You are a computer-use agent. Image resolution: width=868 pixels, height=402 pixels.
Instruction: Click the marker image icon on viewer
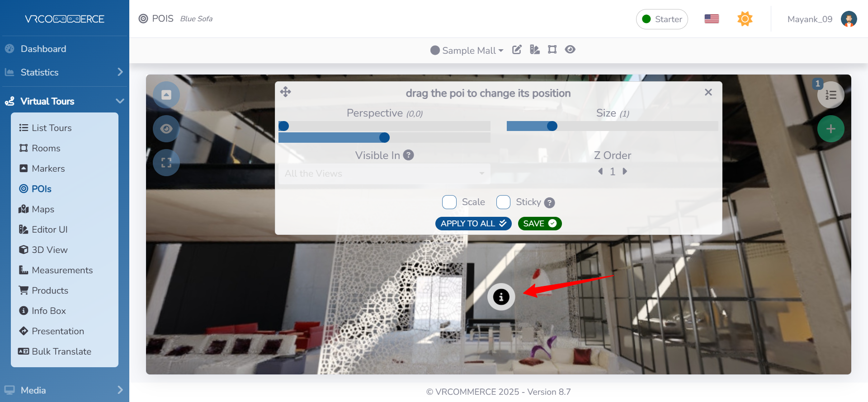166,95
